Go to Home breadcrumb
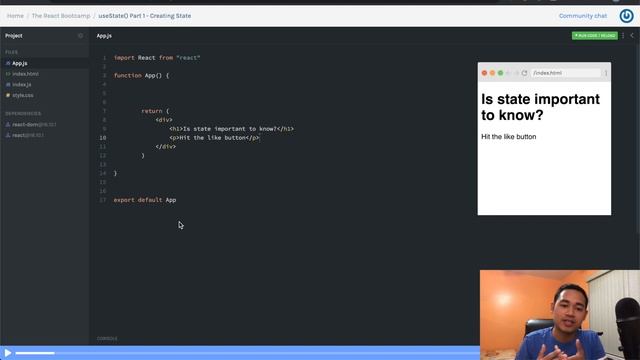Image resolution: width=640 pixels, height=360 pixels. tap(15, 16)
